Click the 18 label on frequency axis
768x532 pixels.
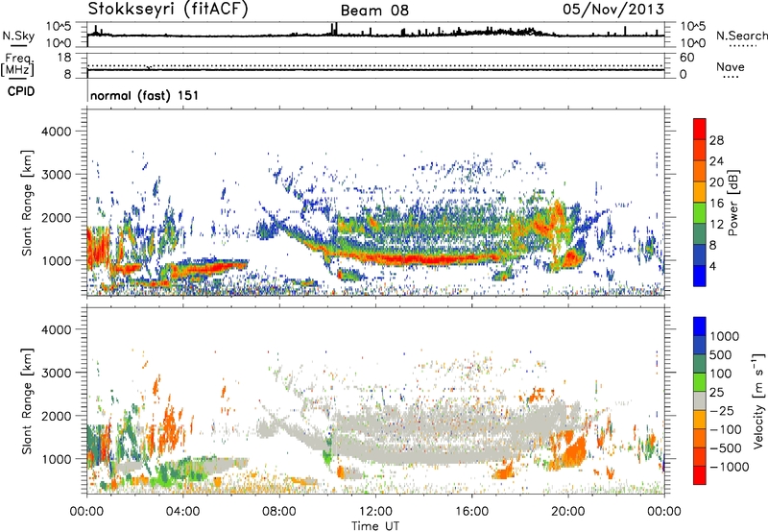(x=64, y=58)
